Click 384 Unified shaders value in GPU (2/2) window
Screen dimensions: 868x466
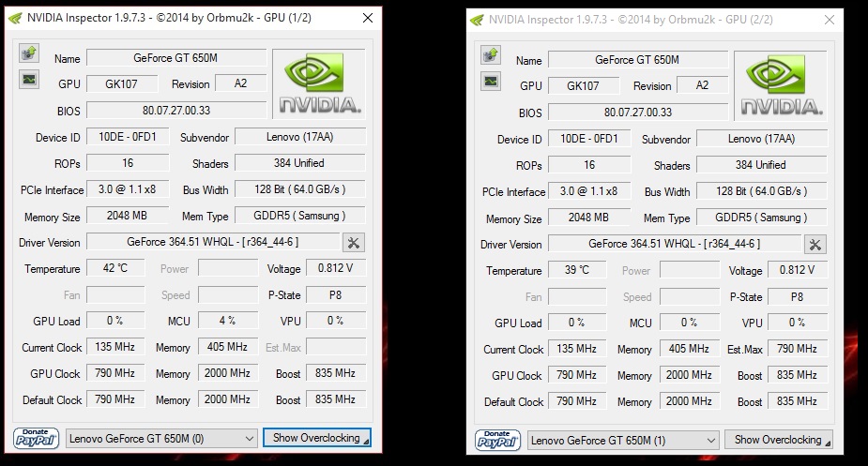point(762,165)
